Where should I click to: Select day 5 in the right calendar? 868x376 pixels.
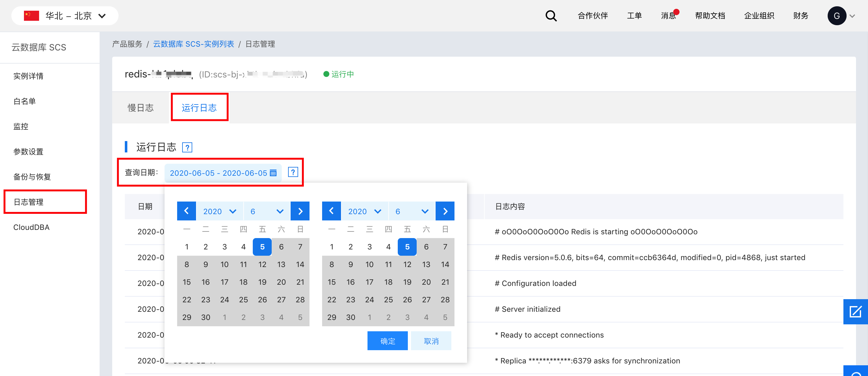(x=407, y=247)
